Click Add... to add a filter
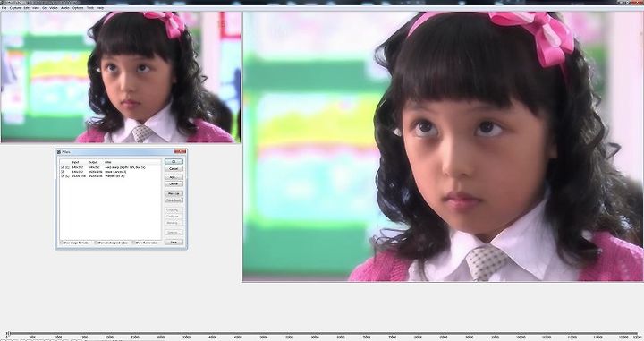Image resolution: width=644 pixels, height=341 pixels. (x=174, y=177)
